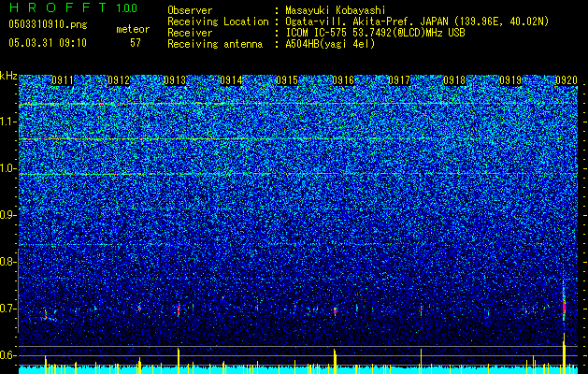Click the 0914 time marker
The height and width of the screenshot is (374, 588).
231,80
